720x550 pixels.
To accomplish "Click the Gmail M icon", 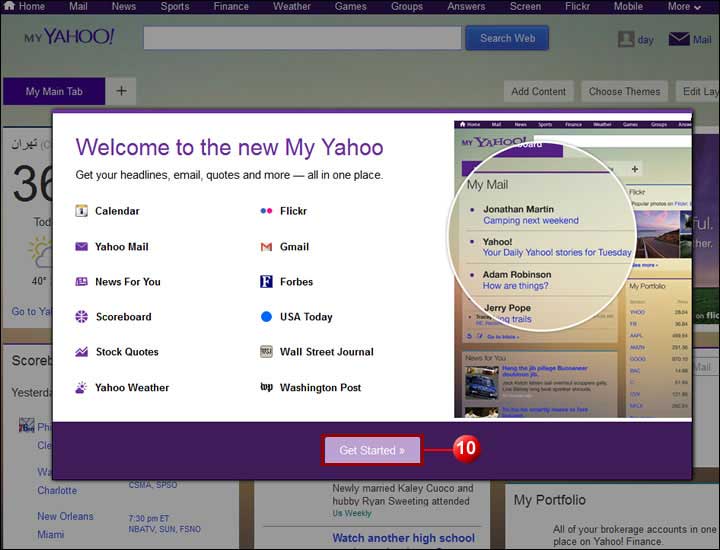I will (266, 247).
